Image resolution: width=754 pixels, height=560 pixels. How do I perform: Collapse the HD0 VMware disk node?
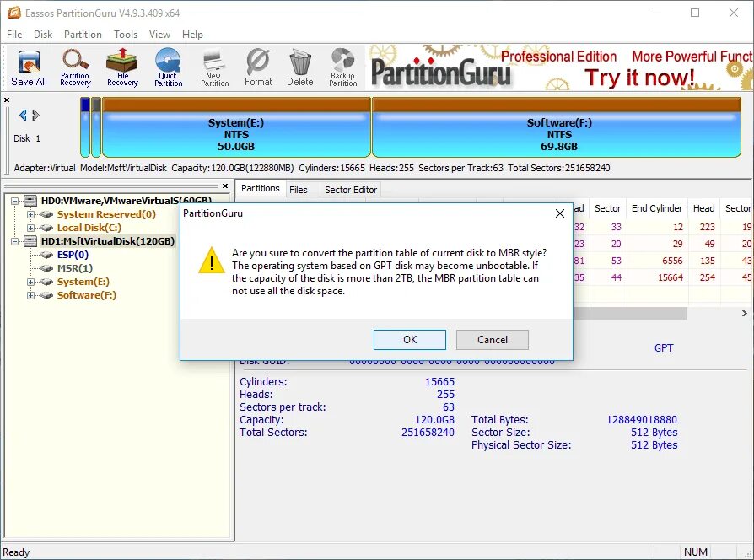coord(15,201)
